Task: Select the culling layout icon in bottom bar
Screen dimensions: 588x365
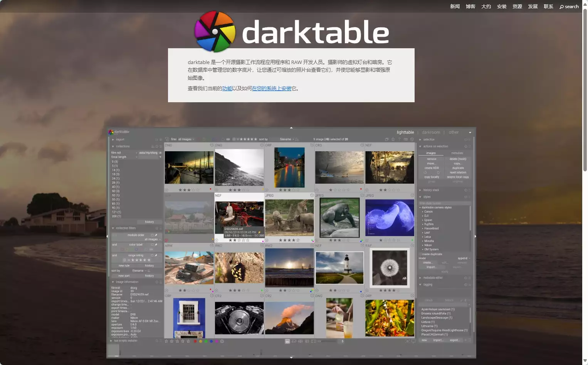Action: (301, 341)
